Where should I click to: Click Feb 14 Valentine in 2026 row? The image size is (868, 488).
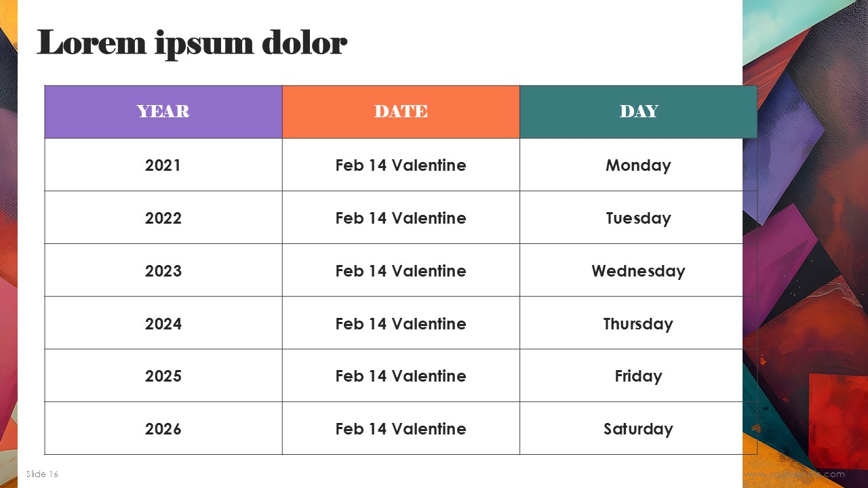point(401,428)
